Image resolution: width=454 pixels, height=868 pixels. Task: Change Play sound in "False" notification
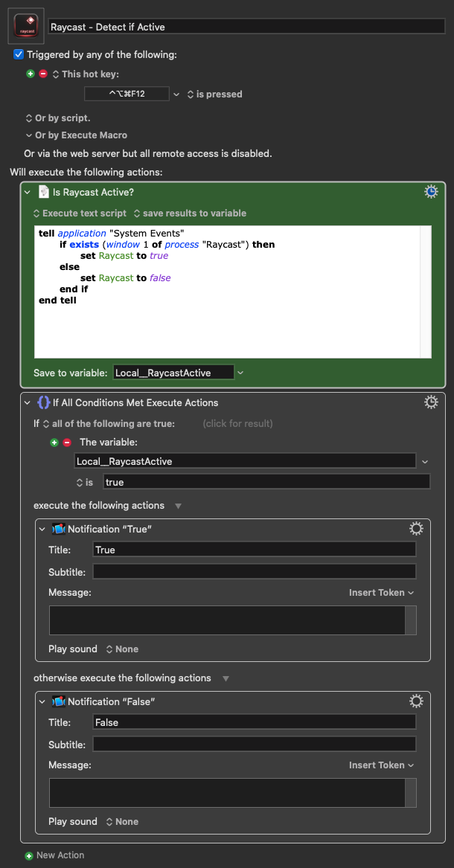click(x=122, y=821)
